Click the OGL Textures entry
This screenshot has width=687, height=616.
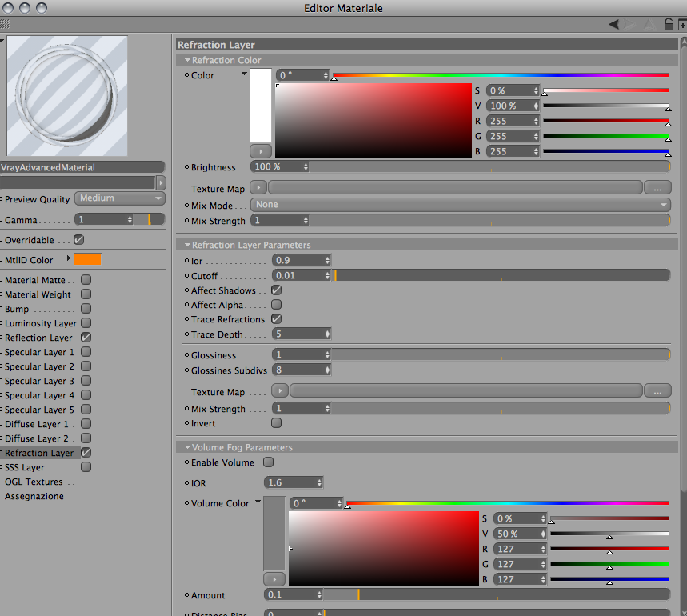coord(34,482)
